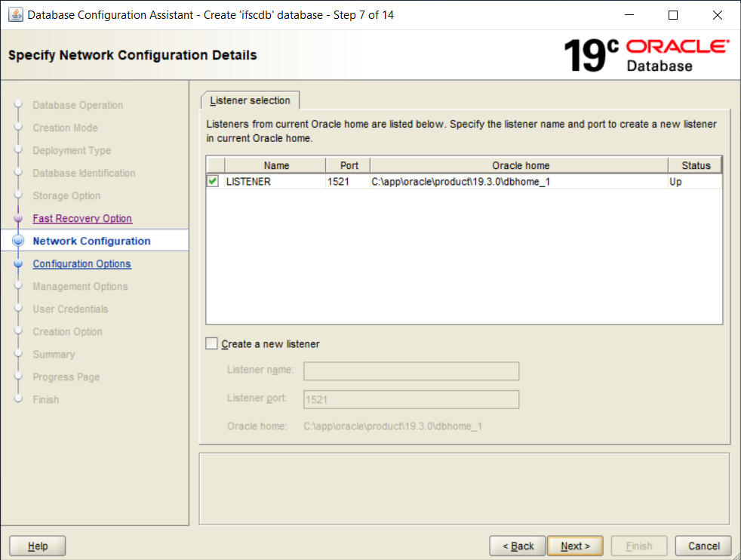The image size is (741, 560).
Task: Open Help for this wizard
Action: (x=38, y=546)
